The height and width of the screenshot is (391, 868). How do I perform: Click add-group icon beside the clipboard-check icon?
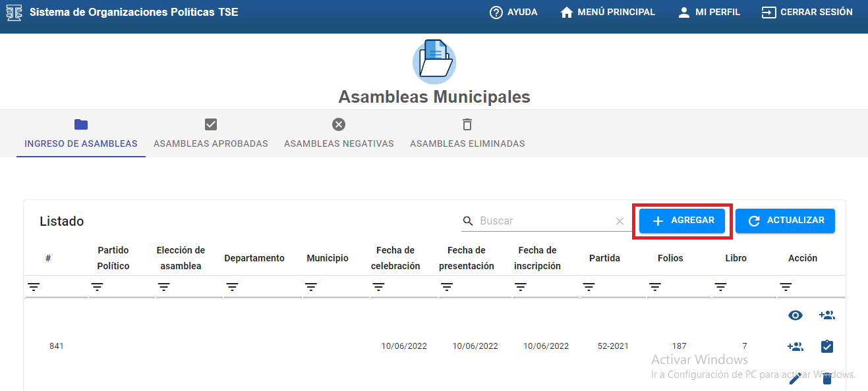[x=796, y=346]
